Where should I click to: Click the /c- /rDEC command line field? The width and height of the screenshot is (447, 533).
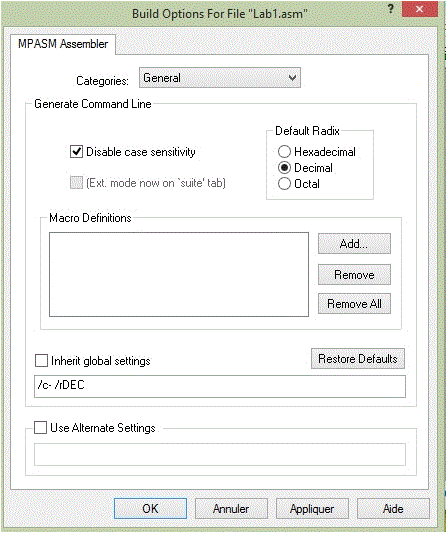[220, 386]
